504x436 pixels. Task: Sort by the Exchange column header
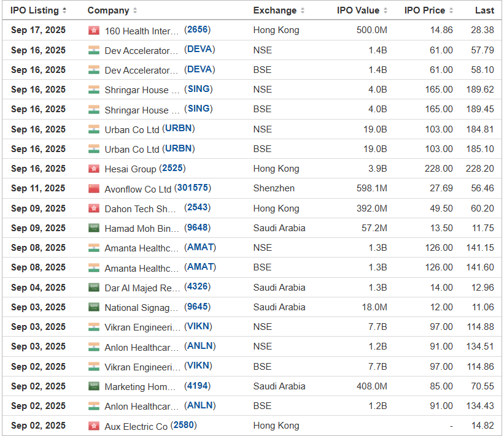[279, 10]
